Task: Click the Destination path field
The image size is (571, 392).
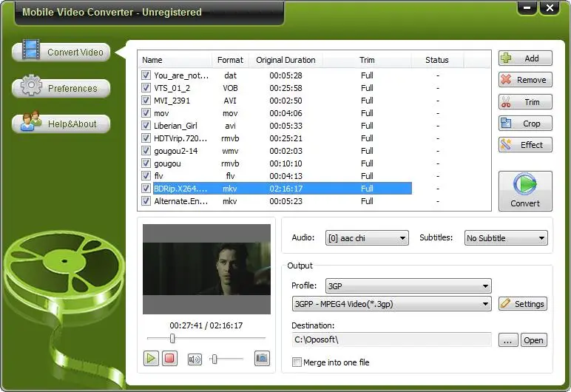Action: click(x=391, y=339)
